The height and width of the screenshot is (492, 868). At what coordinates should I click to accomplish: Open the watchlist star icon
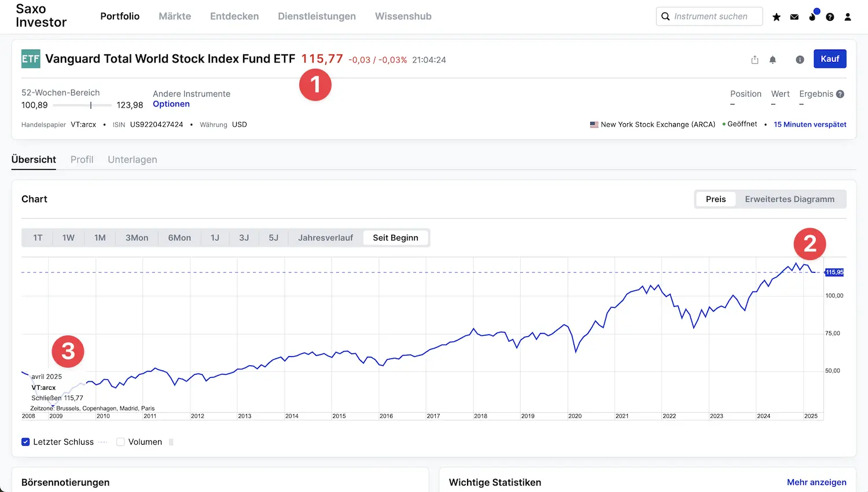coord(777,17)
